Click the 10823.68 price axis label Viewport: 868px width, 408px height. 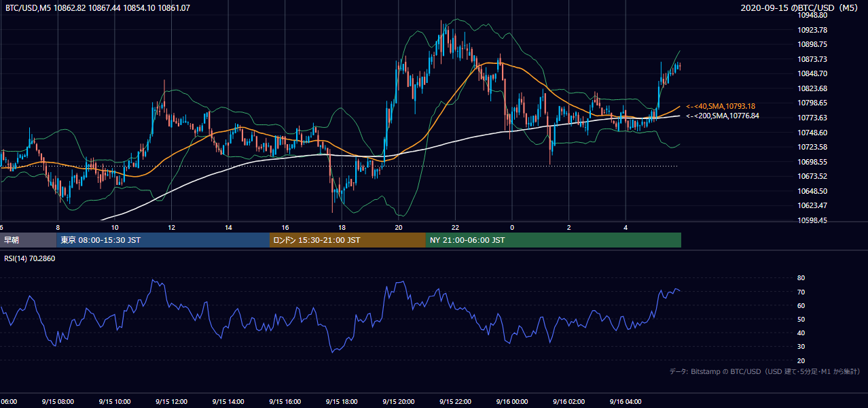813,88
